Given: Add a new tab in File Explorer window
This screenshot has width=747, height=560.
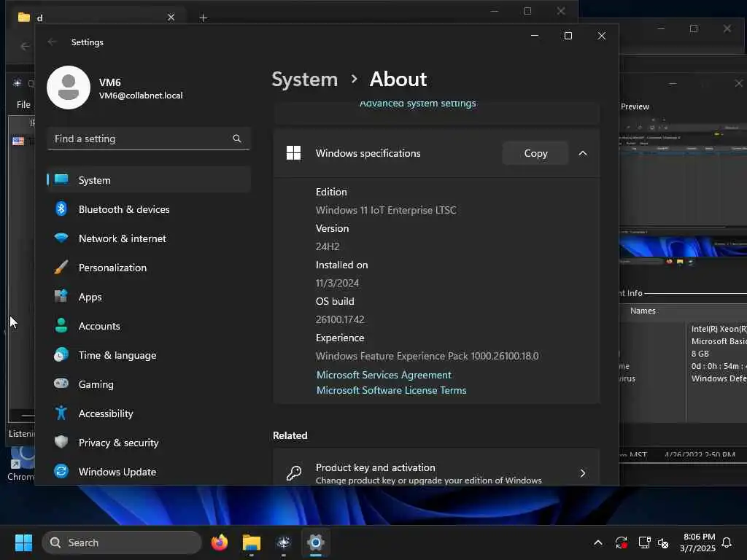Looking at the screenshot, I should [x=203, y=17].
